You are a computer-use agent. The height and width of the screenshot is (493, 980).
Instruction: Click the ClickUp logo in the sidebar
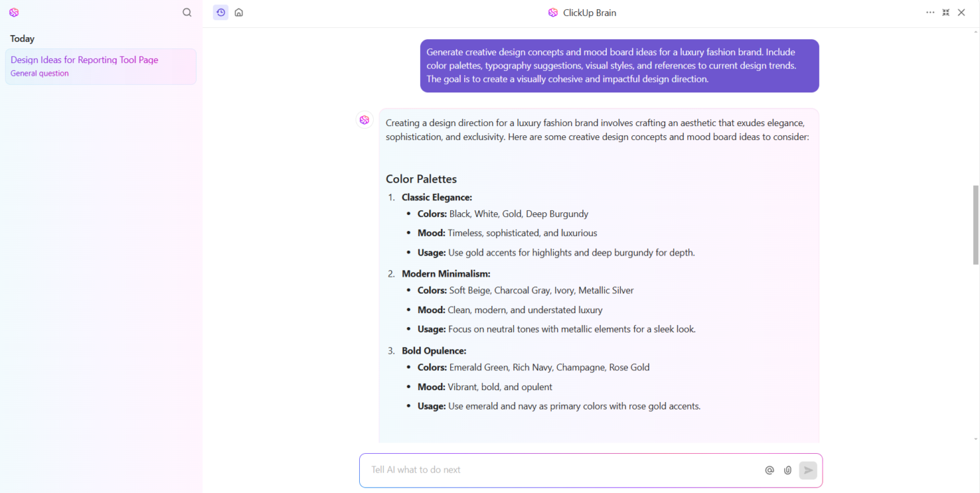pos(14,13)
